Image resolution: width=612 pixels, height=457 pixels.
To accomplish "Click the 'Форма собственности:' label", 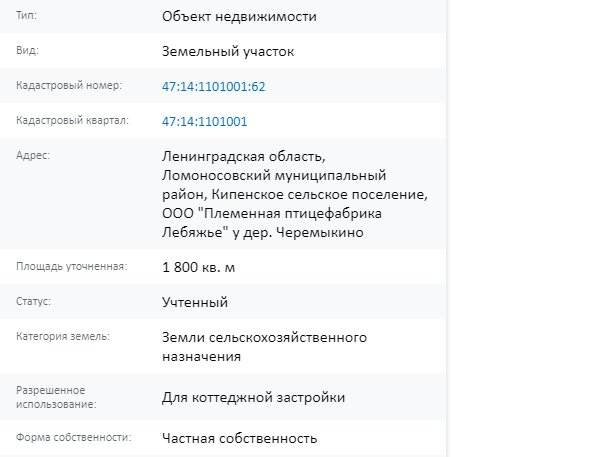I will [x=73, y=437].
